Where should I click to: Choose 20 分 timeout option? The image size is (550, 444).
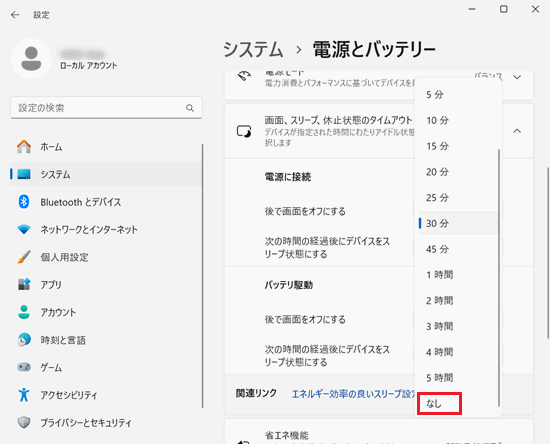[457, 172]
